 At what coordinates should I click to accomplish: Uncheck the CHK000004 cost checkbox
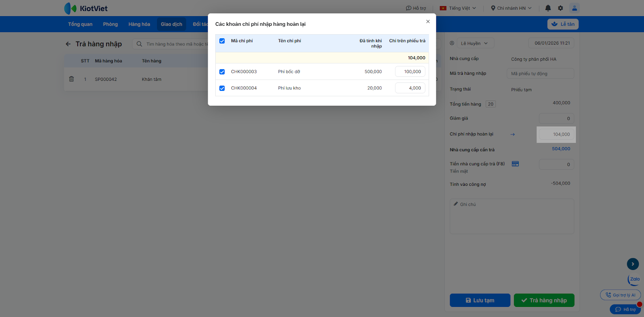tap(222, 88)
